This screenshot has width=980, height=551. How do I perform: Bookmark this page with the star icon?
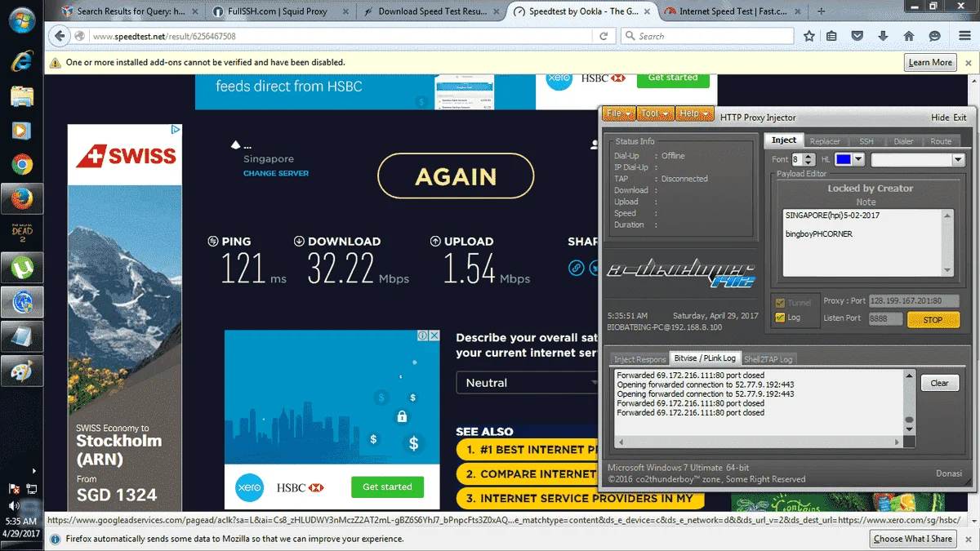pos(809,36)
